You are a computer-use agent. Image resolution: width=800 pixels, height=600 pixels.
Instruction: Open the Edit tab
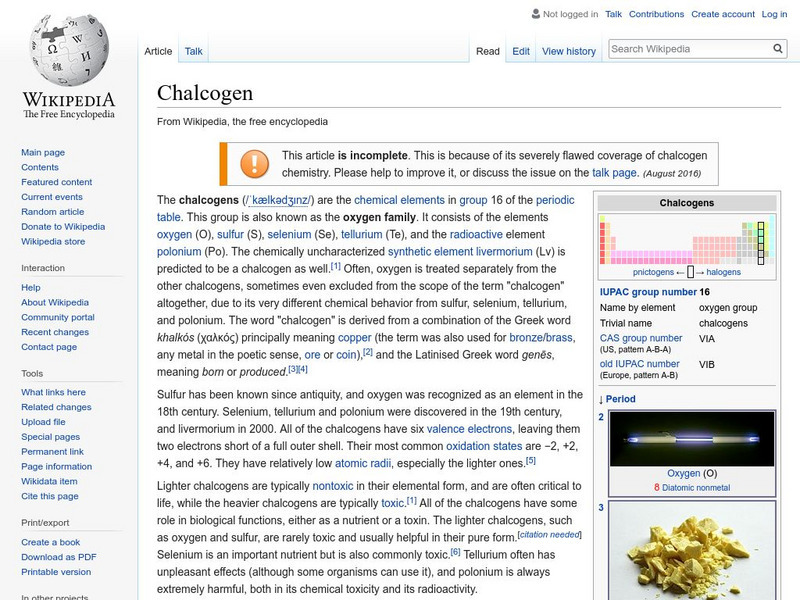tap(521, 51)
